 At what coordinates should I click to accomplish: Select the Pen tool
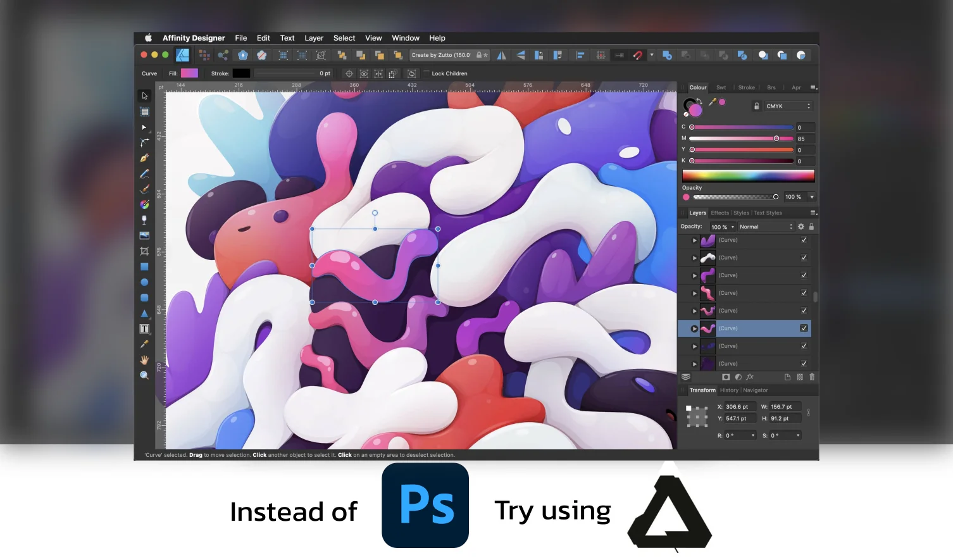tap(144, 158)
